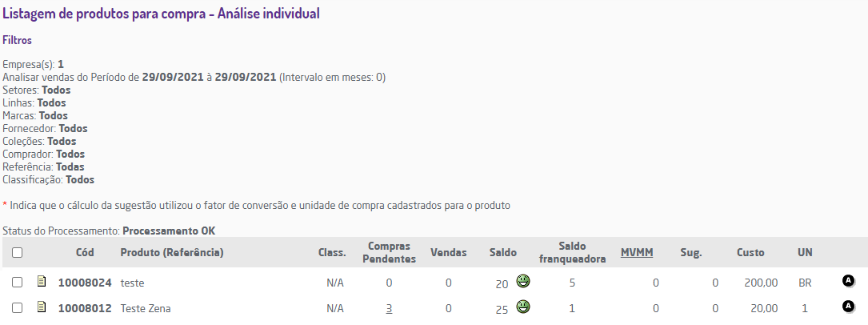Open the pending purchases link showing 3
This screenshot has width=868, height=325.
pyautogui.click(x=389, y=308)
